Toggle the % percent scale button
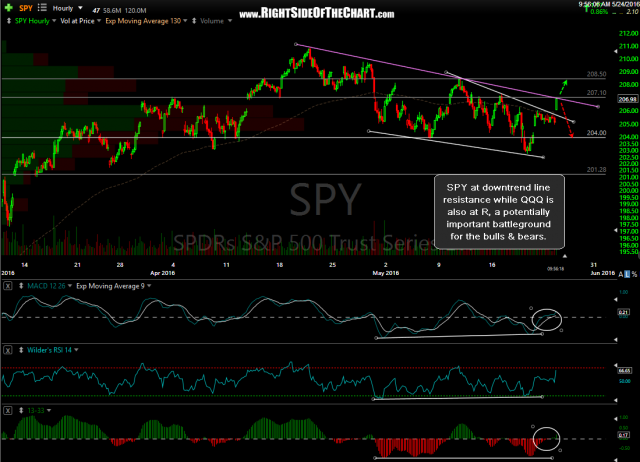The image size is (640, 462). coord(634,274)
